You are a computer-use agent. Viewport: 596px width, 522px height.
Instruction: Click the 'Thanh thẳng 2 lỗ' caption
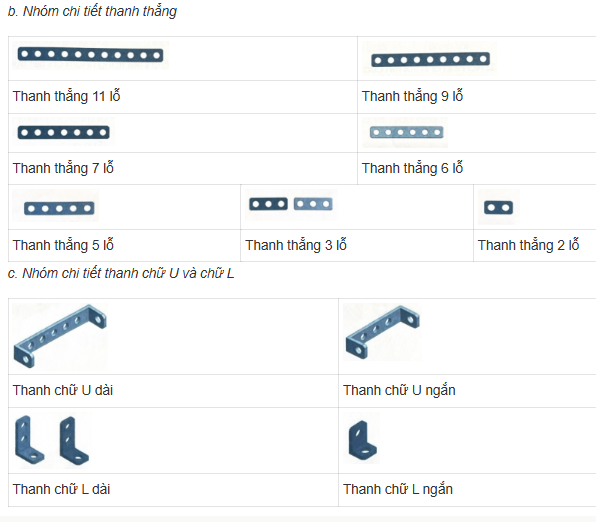[528, 245]
